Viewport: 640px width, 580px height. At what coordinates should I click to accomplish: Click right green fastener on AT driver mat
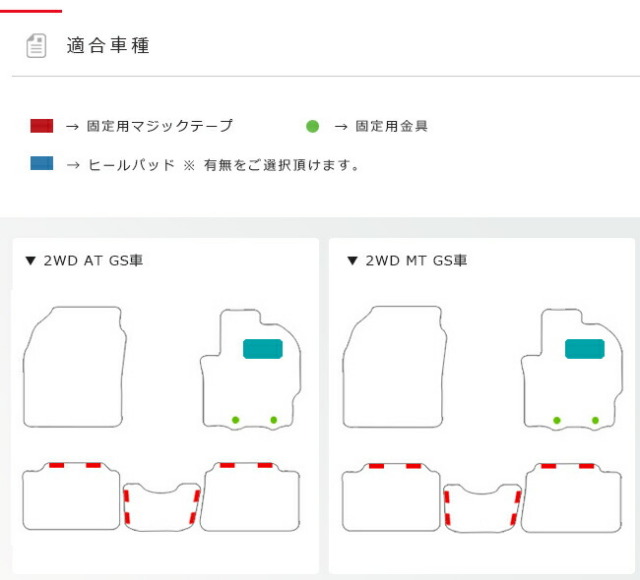[274, 420]
